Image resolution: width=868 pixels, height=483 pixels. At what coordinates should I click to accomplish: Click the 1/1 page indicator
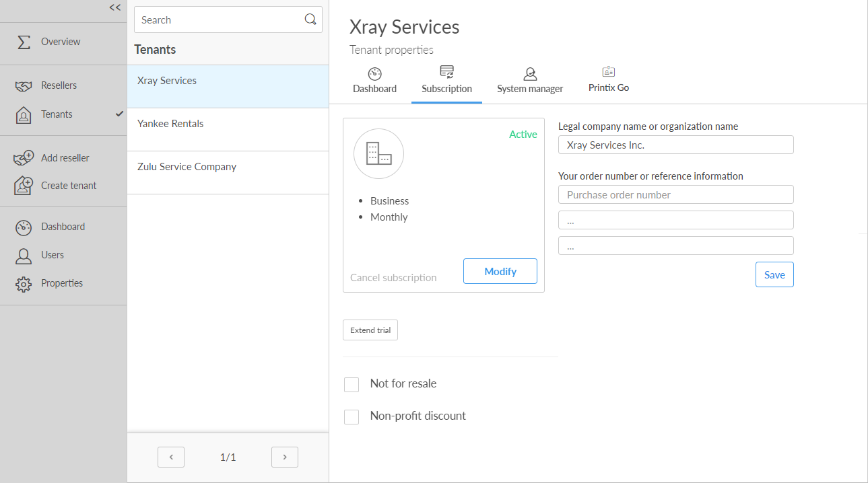[x=228, y=457]
